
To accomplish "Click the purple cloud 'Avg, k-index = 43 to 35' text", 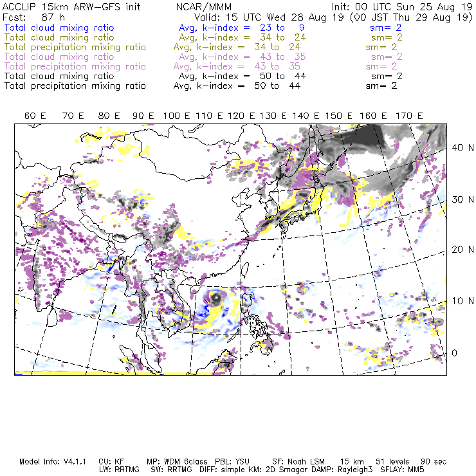I will coord(243,57).
